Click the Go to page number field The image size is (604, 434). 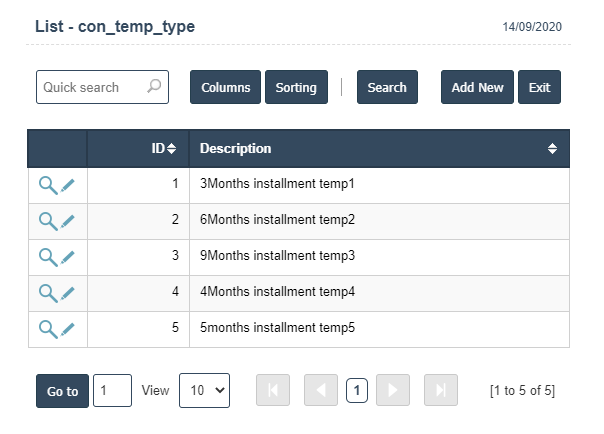[112, 391]
